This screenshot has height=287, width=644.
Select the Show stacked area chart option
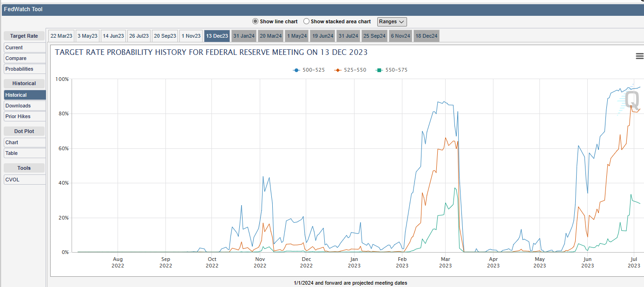coord(306,21)
